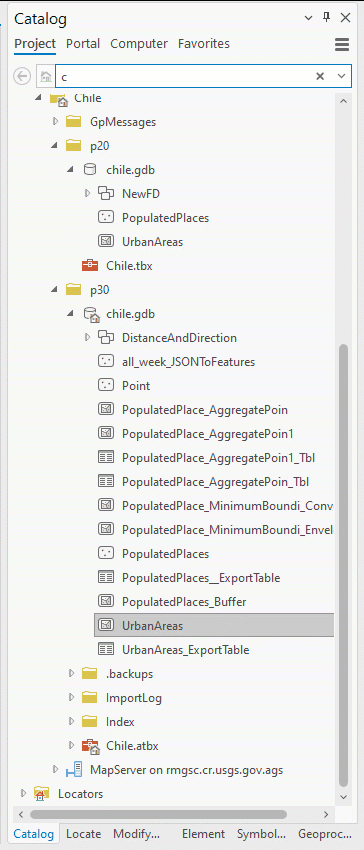Click the Point feature class icon
The width and height of the screenshot is (364, 850).
[x=105, y=386]
